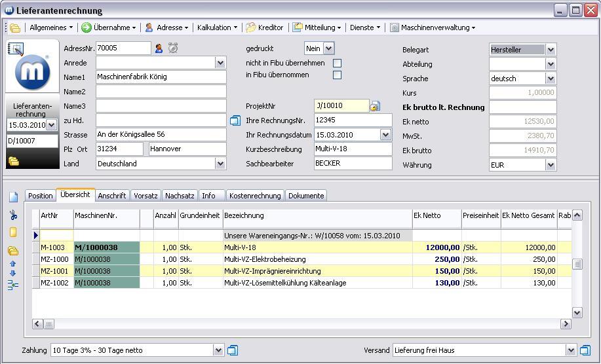
Task: Toggle the 'in Fibu übernommen' checkbox
Action: click(x=337, y=75)
